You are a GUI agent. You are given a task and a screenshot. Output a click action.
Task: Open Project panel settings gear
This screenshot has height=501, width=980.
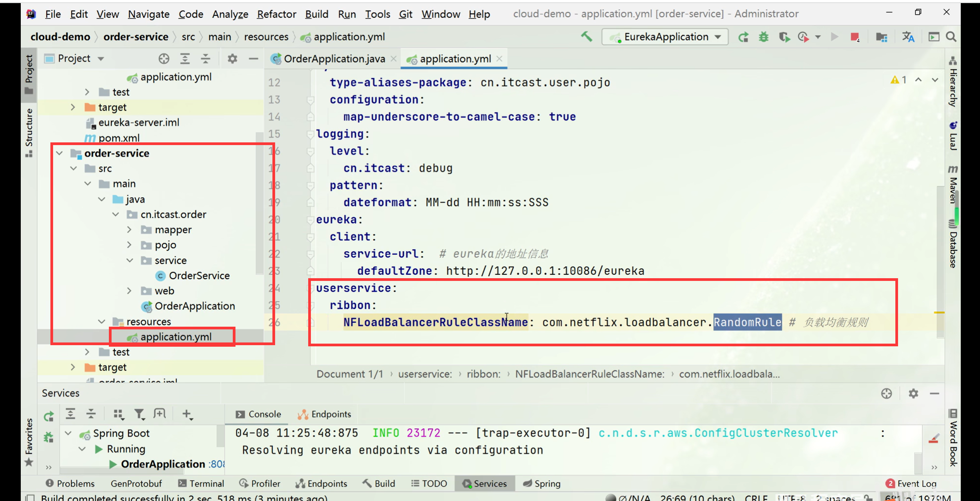(x=232, y=58)
